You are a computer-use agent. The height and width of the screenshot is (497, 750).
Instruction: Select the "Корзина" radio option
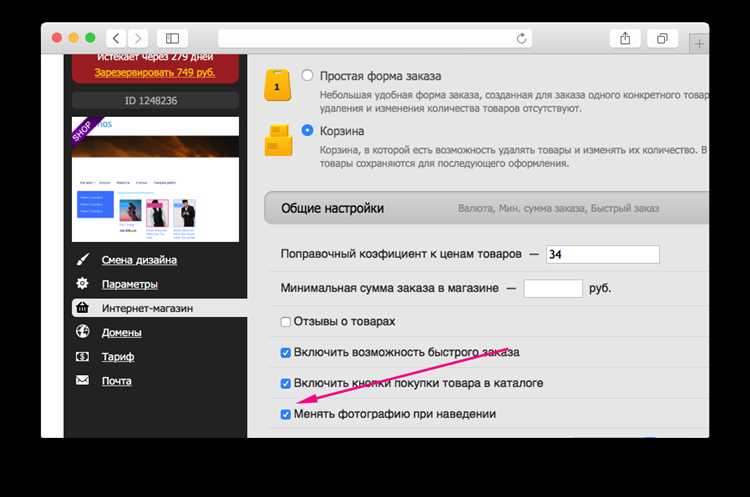[x=307, y=130]
